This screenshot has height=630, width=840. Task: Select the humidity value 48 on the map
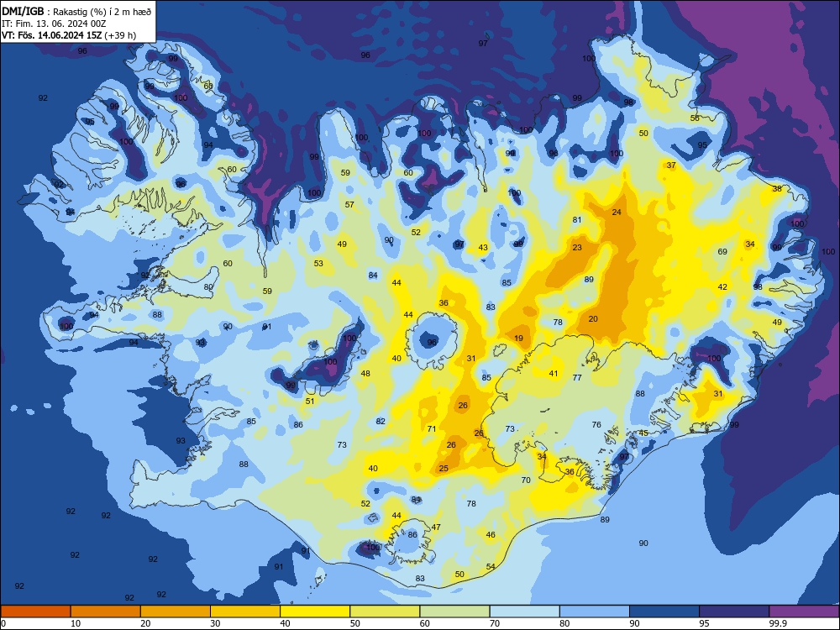[x=365, y=374]
